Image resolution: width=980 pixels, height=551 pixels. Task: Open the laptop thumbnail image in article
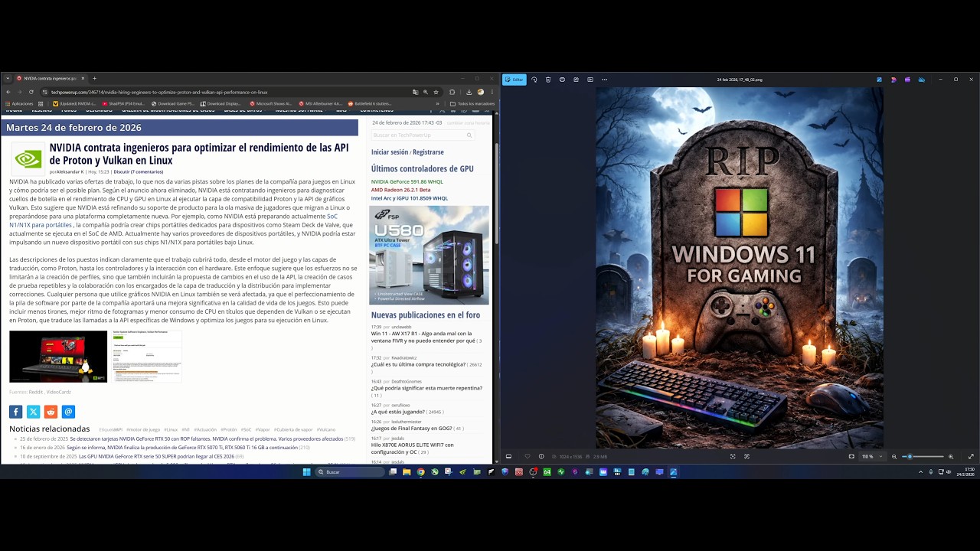(58, 357)
